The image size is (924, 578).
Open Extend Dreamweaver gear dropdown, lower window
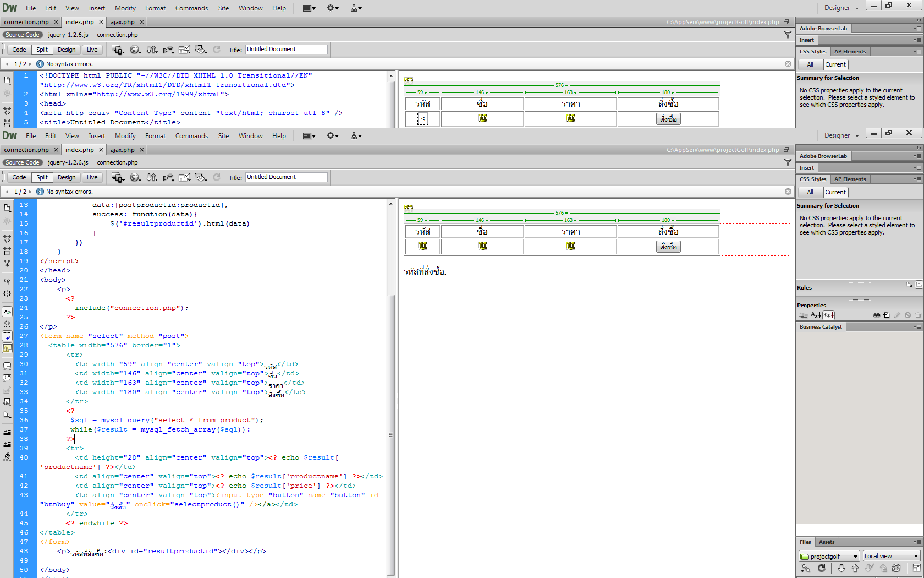[333, 136]
